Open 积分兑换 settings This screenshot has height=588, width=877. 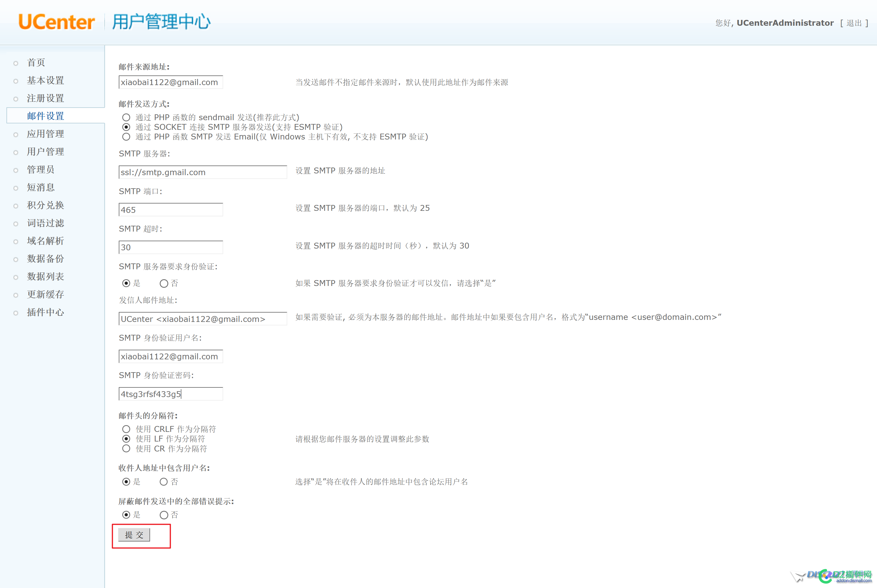[45, 205]
